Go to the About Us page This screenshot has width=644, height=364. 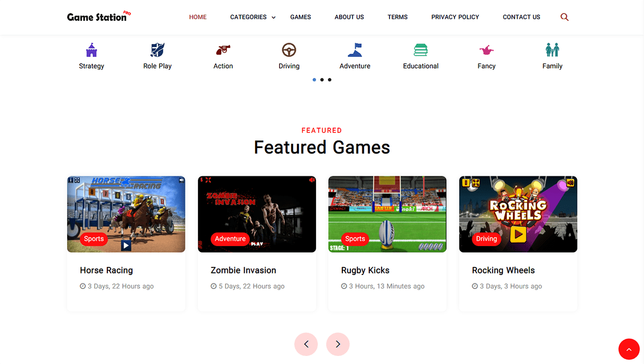point(349,17)
